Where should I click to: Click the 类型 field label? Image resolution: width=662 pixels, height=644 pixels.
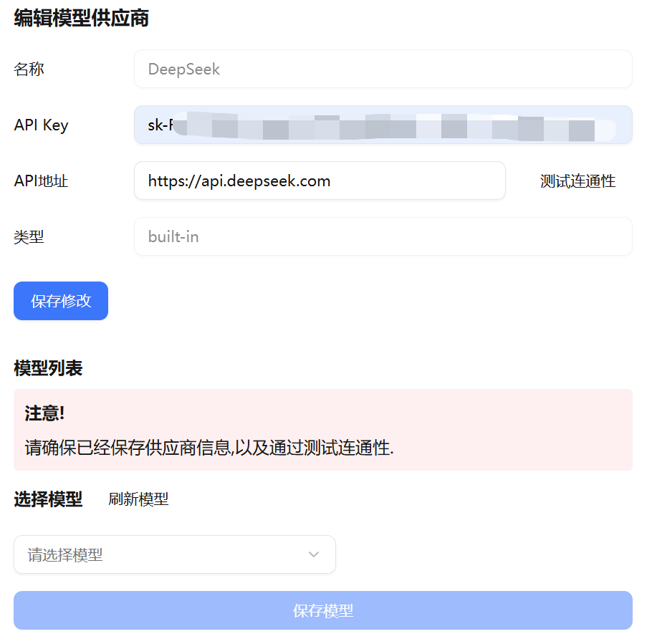pyautogui.click(x=29, y=237)
